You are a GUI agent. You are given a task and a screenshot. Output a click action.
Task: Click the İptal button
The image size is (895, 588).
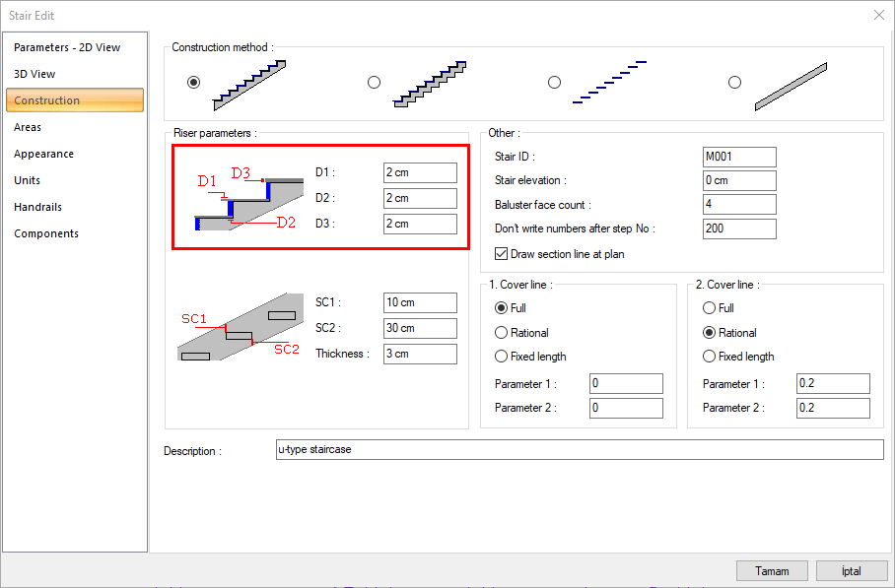click(x=851, y=571)
